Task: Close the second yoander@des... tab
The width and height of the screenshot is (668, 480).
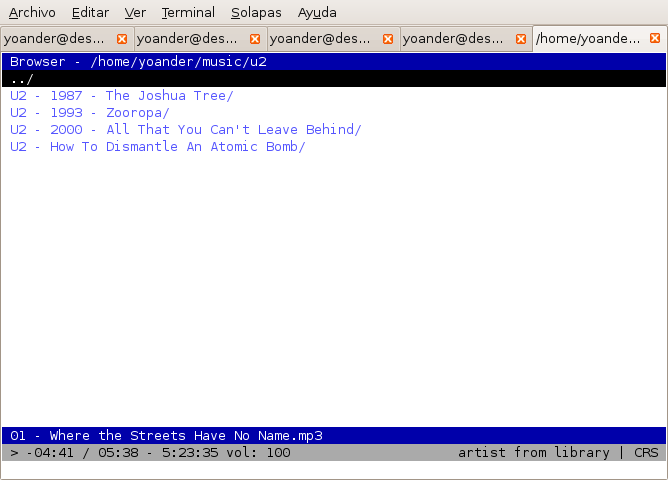Action: [255, 39]
